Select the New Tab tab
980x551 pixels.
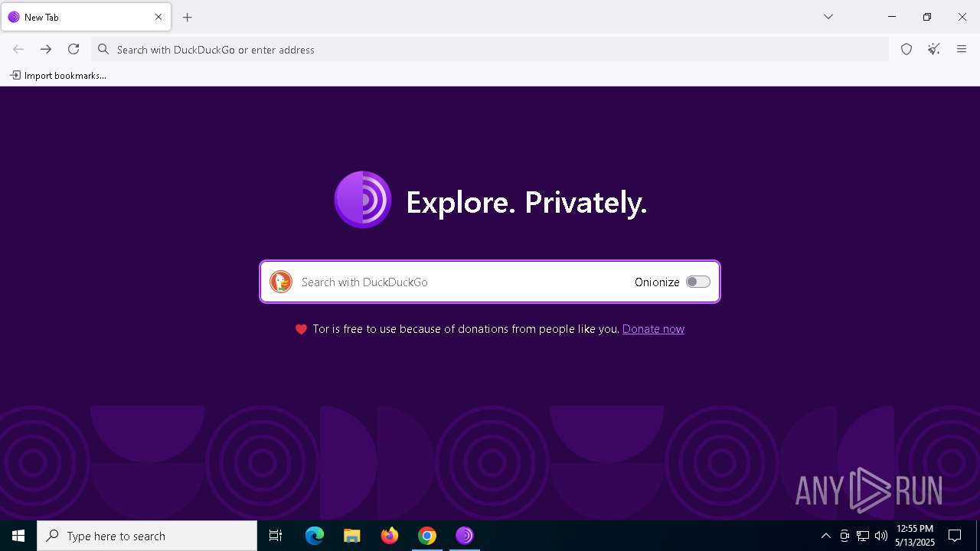[x=86, y=17]
